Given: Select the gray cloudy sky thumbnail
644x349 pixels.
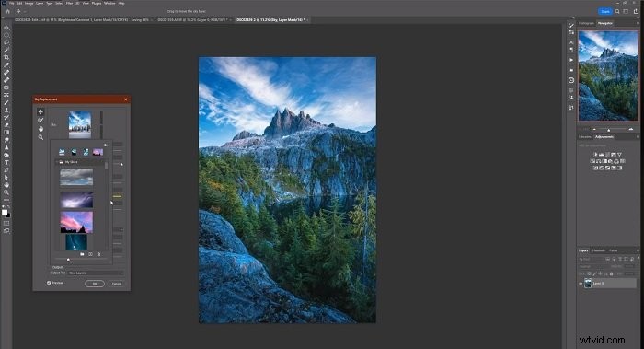Looking at the screenshot, I should click(76, 177).
